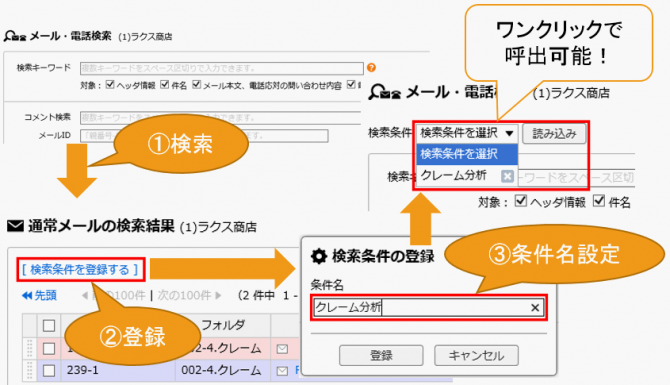
Task: Go to 先頭 first page link
Action: [x=39, y=295]
